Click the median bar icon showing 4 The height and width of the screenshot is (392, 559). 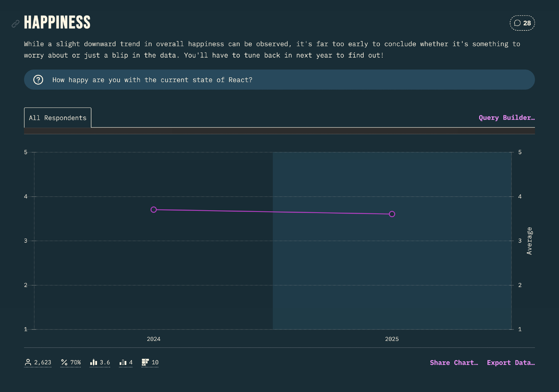[x=123, y=362]
